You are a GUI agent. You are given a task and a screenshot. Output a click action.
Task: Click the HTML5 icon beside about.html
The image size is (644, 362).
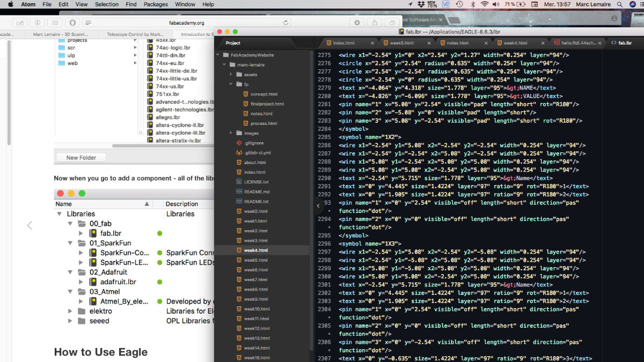click(239, 162)
